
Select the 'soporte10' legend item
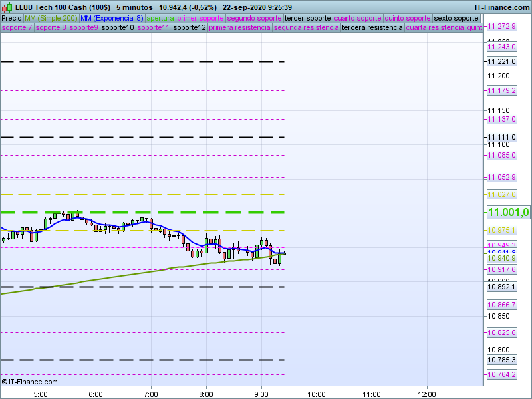118,28
